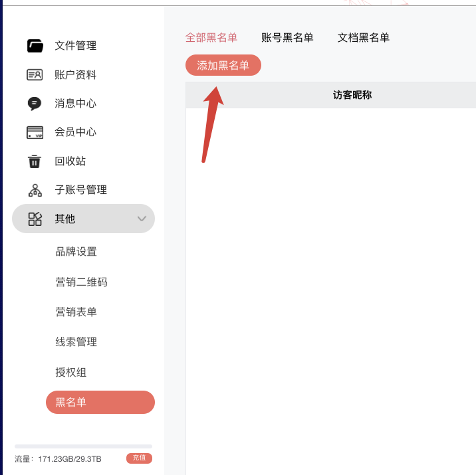The height and width of the screenshot is (475, 476).
Task: Switch to the 全部黑名单 tab
Action: (x=211, y=38)
